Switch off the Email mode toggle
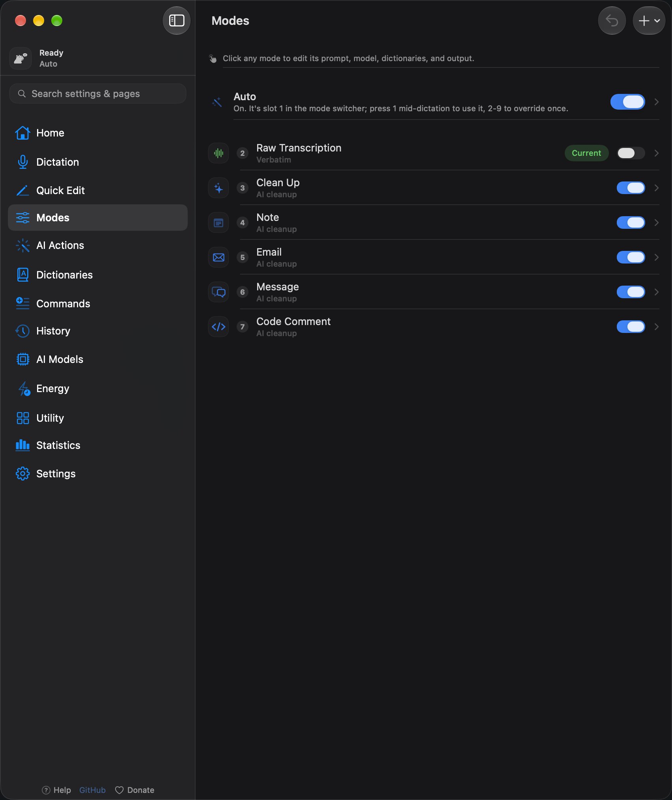The image size is (672, 800). click(x=631, y=257)
